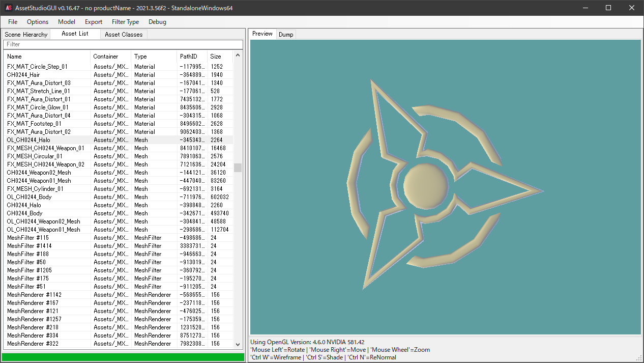Open the Options menu
This screenshot has width=644, height=363.
(38, 22)
